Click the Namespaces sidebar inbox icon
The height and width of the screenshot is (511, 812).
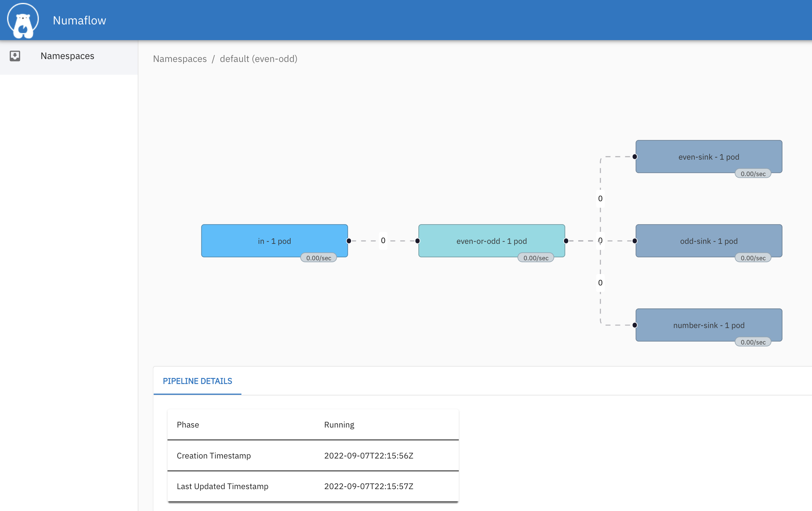tap(15, 56)
